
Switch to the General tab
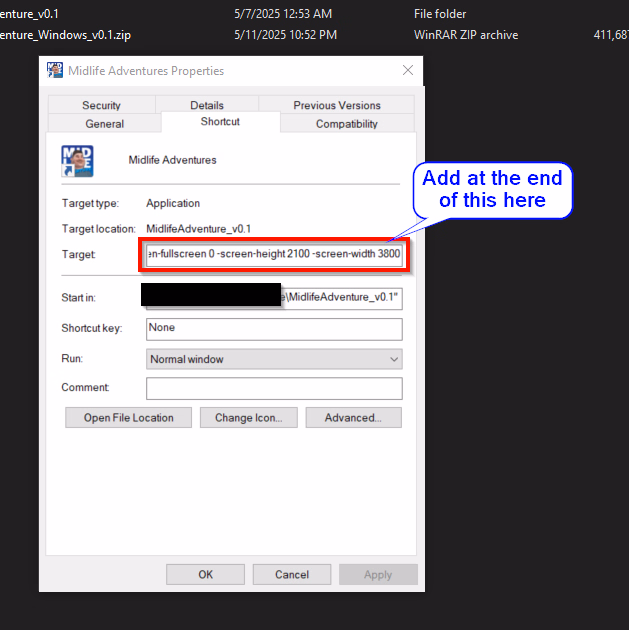(104, 123)
